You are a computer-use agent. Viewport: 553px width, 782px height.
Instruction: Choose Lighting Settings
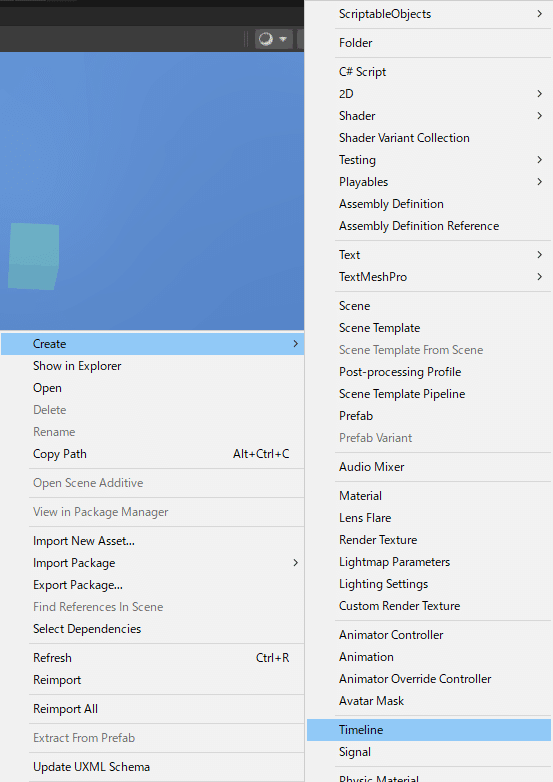click(383, 584)
